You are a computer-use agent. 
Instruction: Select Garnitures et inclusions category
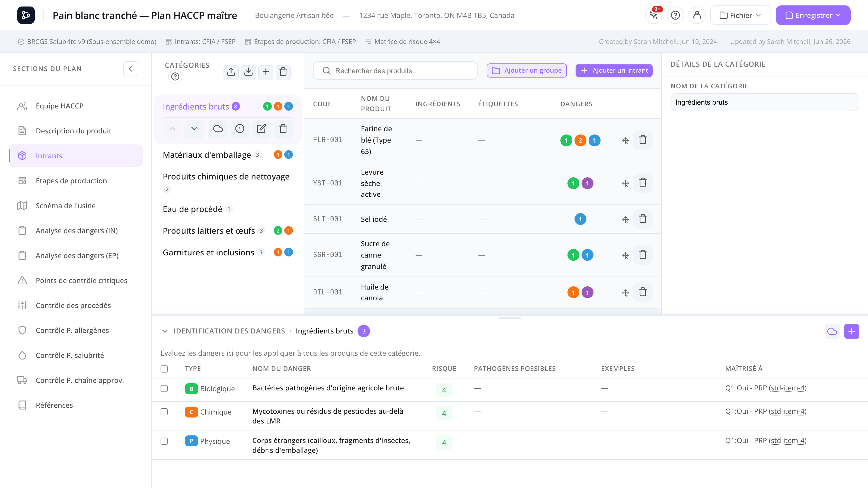(228, 252)
